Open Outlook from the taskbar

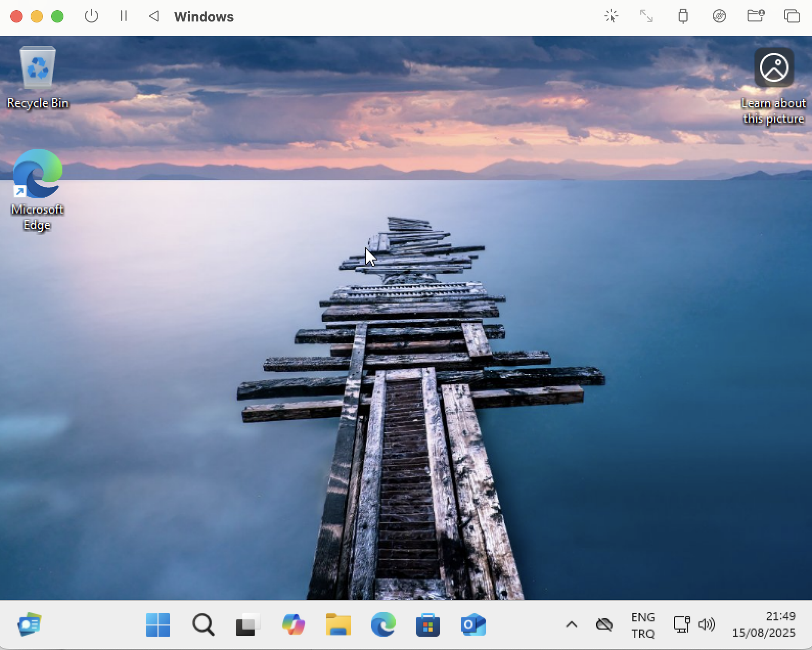click(x=473, y=624)
